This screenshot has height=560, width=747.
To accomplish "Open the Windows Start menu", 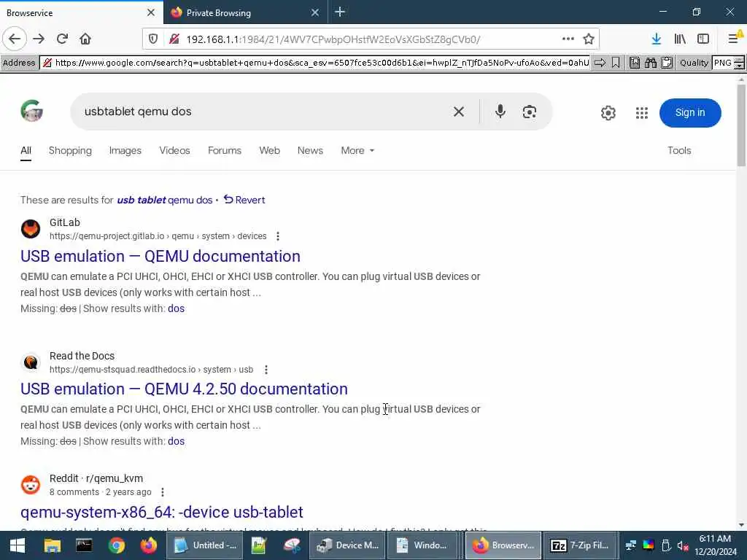I will [18, 545].
